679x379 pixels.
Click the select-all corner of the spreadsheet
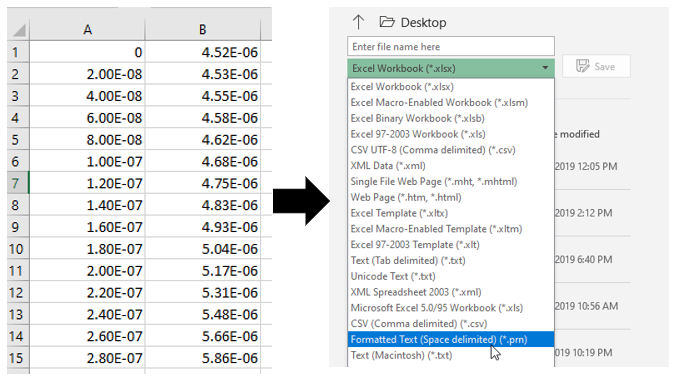pyautogui.click(x=18, y=30)
